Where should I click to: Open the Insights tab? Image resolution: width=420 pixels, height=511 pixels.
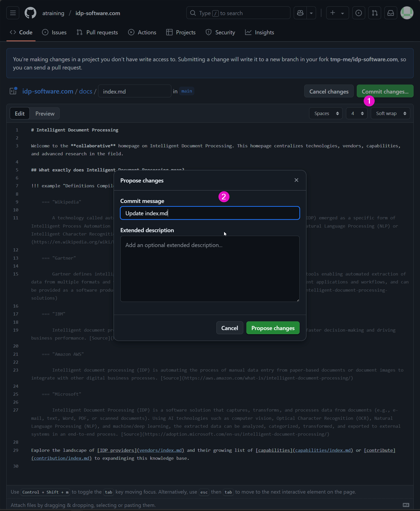[x=259, y=32]
